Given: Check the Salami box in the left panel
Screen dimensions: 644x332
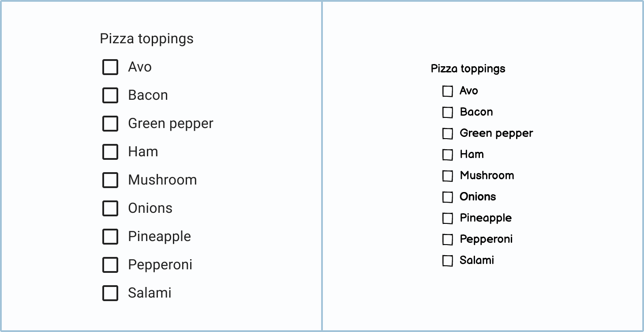Looking at the screenshot, I should [x=110, y=293].
